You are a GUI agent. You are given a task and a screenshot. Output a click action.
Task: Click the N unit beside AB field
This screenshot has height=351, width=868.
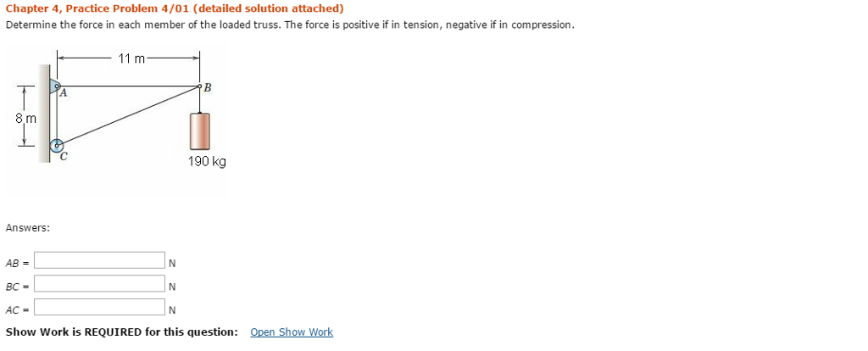coord(172,262)
